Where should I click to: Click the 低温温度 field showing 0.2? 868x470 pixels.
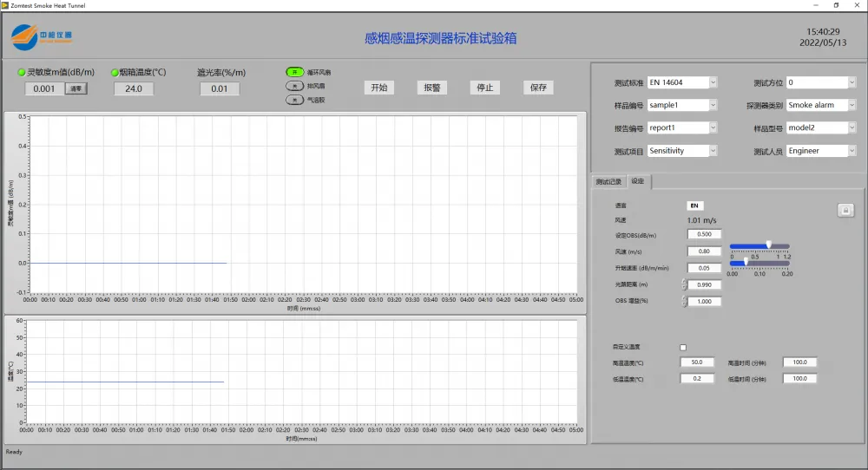point(697,379)
